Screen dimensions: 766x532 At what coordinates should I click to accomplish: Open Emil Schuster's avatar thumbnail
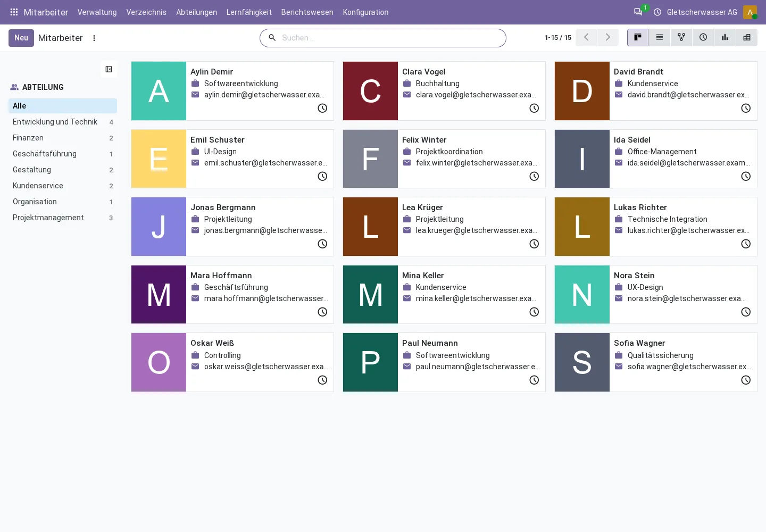click(159, 159)
